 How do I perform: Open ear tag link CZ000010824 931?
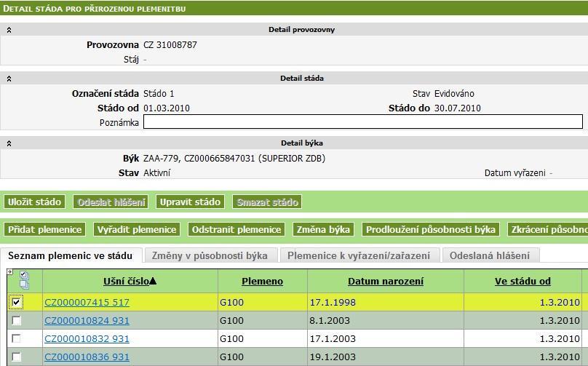pyautogui.click(x=87, y=321)
